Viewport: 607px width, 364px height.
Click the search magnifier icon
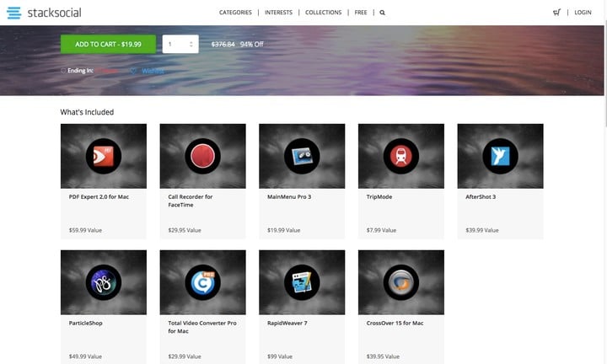click(383, 13)
